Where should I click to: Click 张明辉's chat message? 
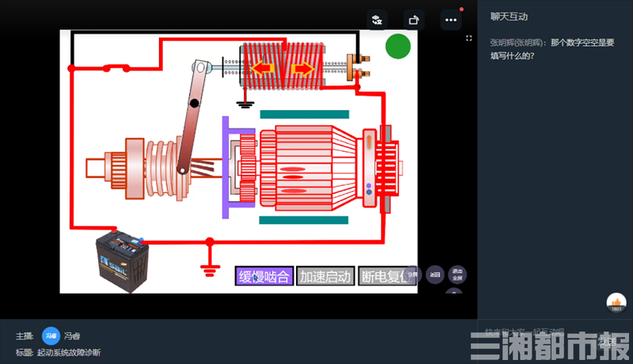pyautogui.click(x=552, y=49)
